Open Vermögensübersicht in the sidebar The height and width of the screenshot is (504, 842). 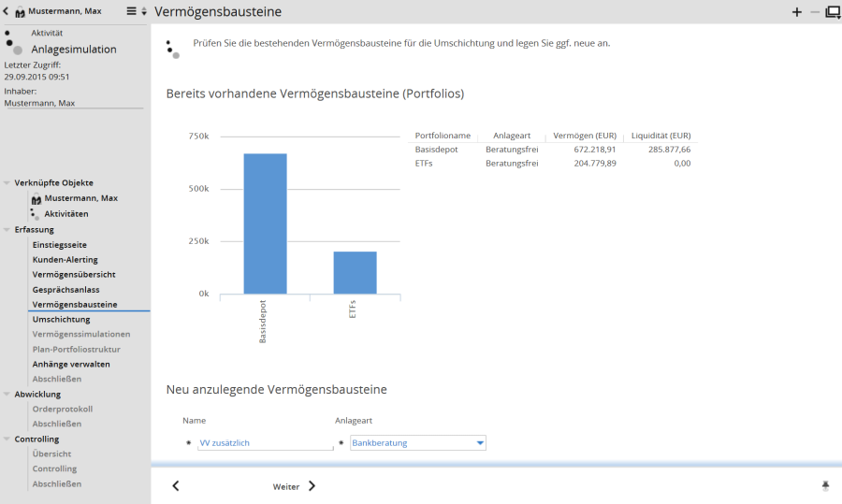(x=74, y=275)
